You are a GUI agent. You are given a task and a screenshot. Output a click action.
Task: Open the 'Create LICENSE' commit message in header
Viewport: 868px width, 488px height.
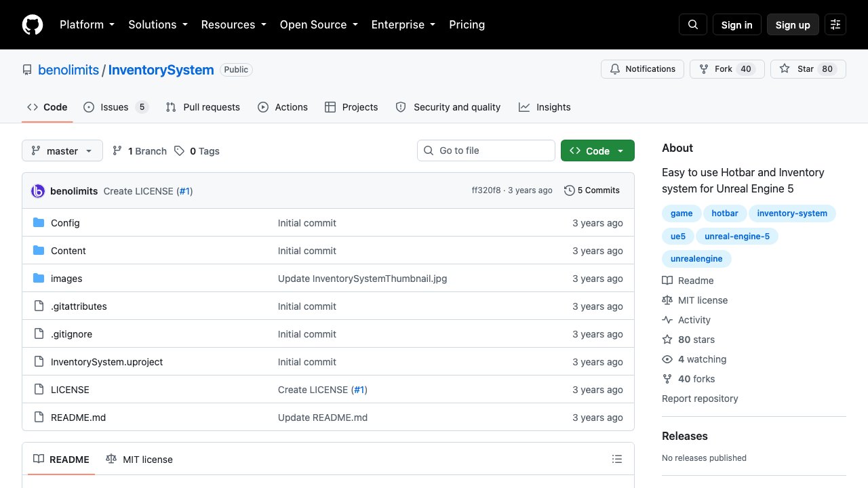point(138,191)
